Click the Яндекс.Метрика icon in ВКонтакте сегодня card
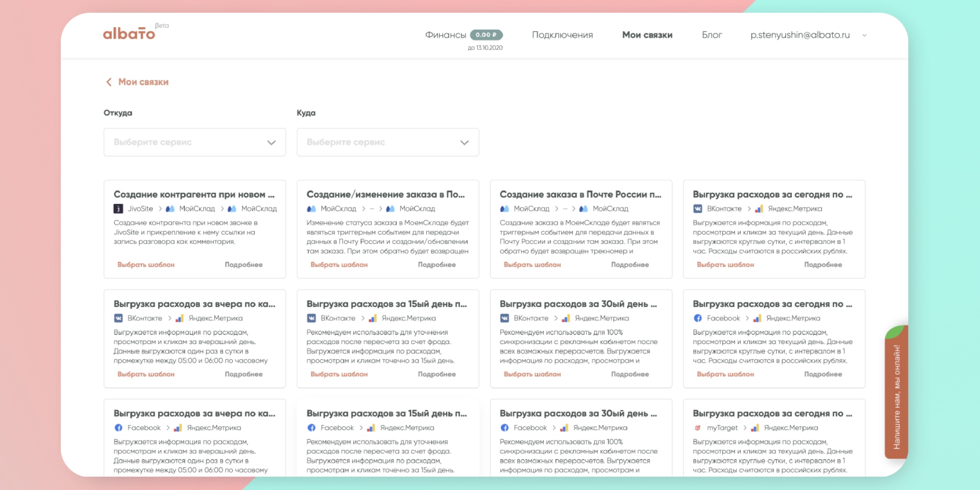 pyautogui.click(x=759, y=209)
